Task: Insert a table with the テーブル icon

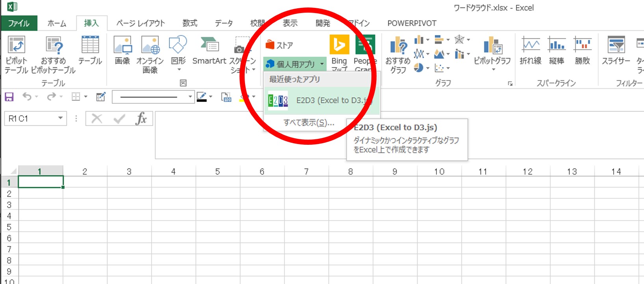Action: coord(90,44)
